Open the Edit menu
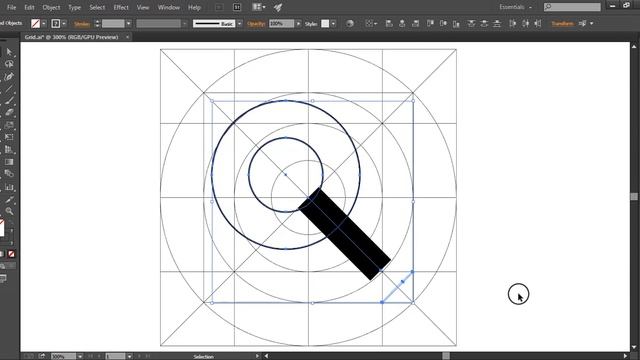 click(29, 7)
